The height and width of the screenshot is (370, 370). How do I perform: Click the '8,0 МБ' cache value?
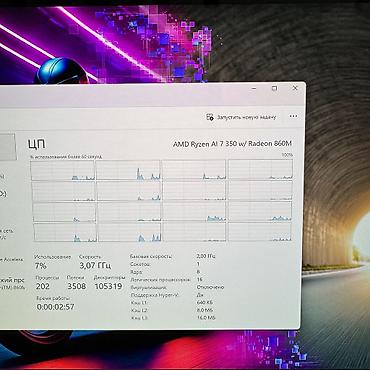coord(205,310)
